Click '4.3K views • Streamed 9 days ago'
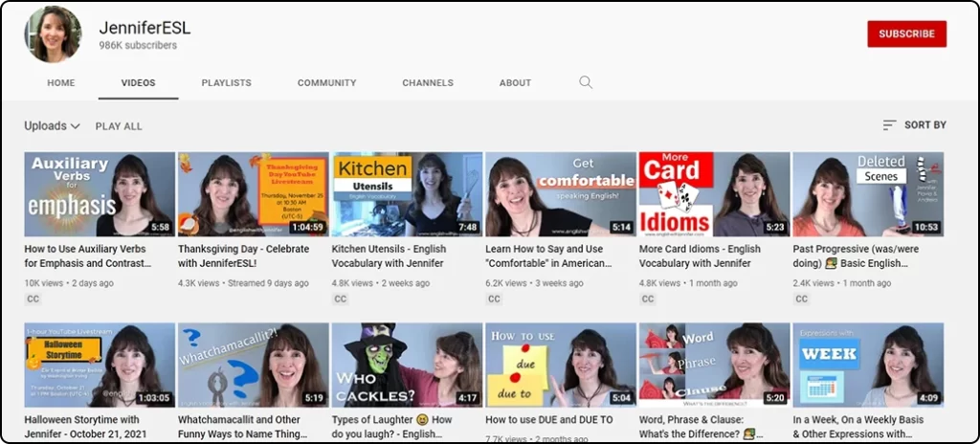Image resolution: width=980 pixels, height=444 pixels. point(243,283)
